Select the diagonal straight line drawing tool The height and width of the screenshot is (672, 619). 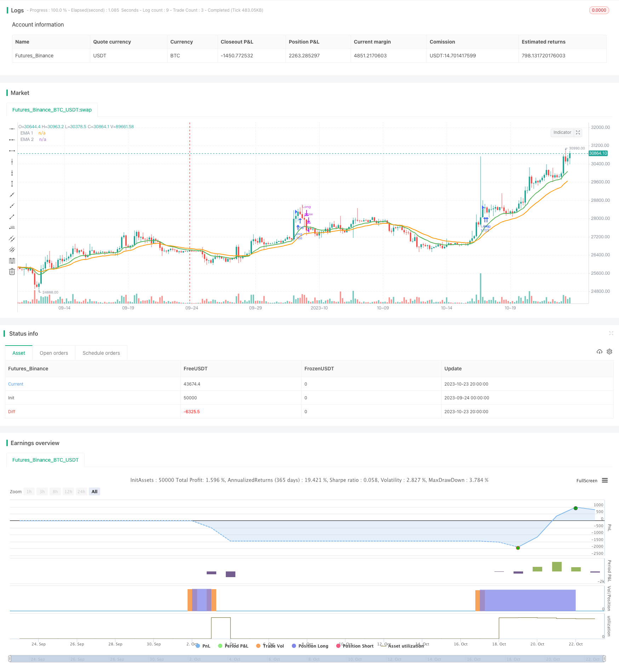click(x=12, y=195)
